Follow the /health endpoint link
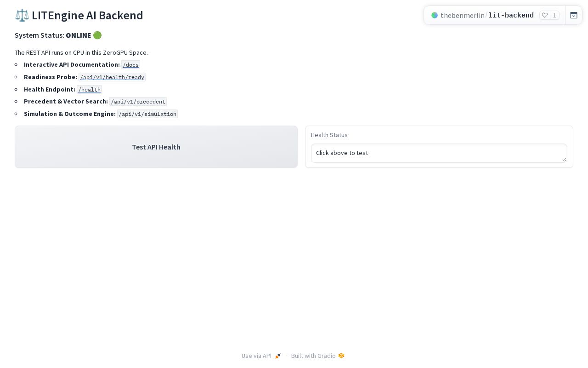This screenshot has height=368, width=588. 89,89
